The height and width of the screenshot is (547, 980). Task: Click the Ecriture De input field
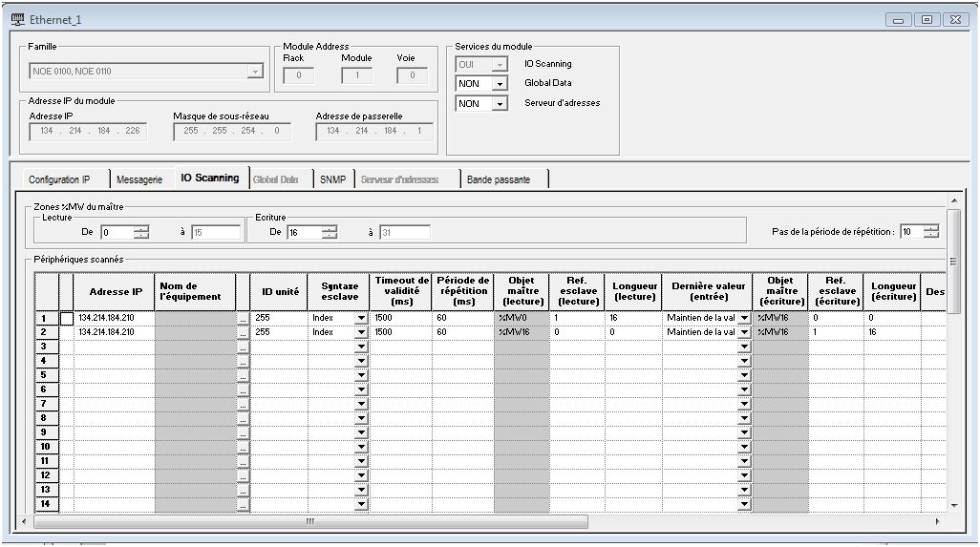click(305, 232)
